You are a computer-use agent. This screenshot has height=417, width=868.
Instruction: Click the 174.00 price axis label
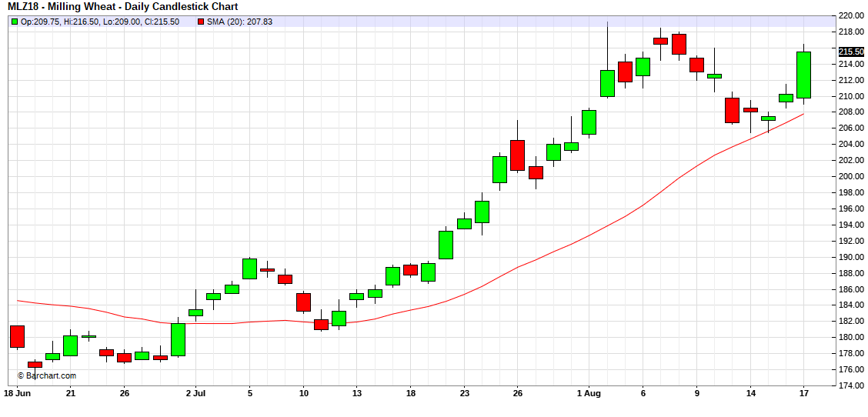click(x=850, y=385)
